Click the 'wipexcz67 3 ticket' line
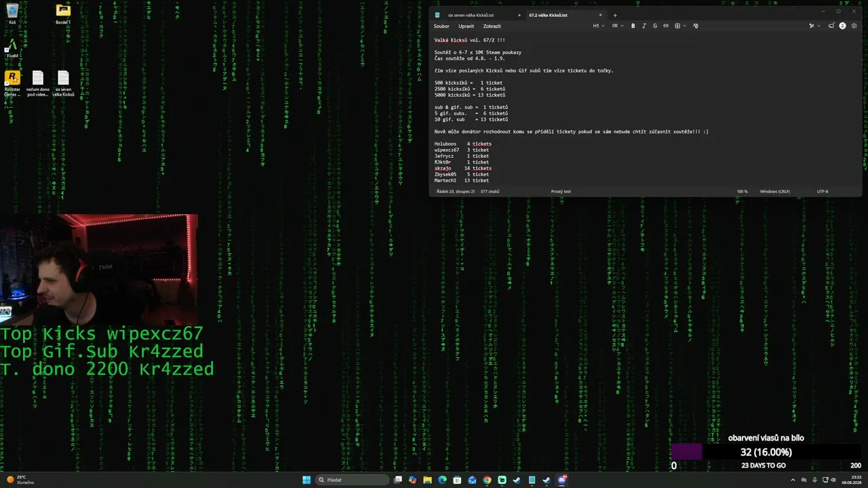 coord(462,150)
